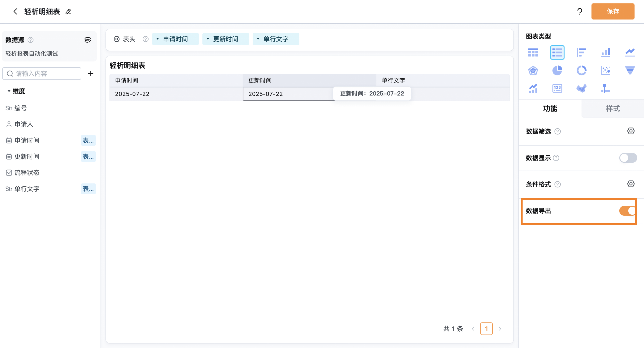
Task: Click the 单行文字 table column header
Action: coord(443,80)
